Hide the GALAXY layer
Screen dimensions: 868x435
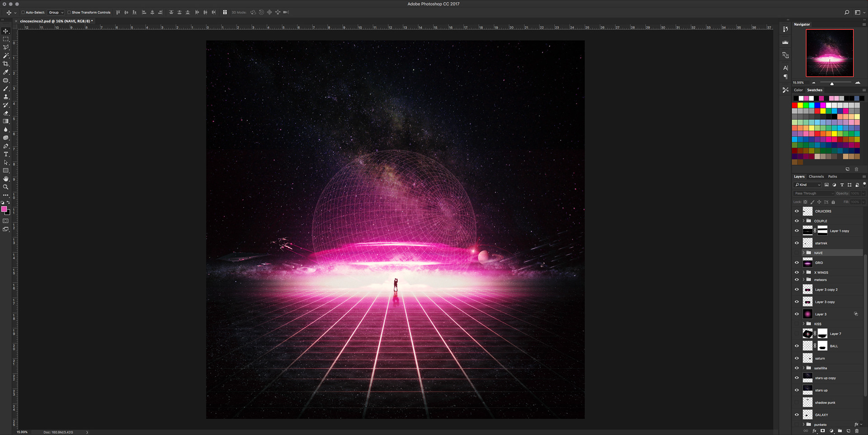tap(797, 415)
